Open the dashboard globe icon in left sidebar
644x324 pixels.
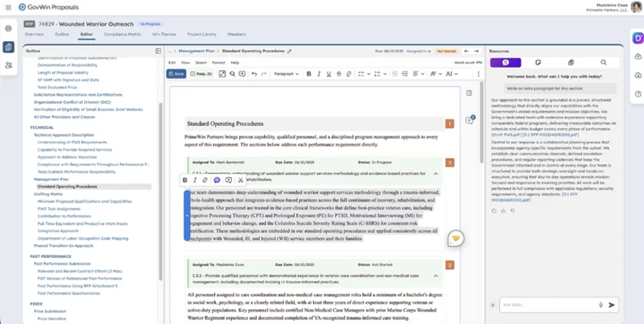pyautogui.click(x=8, y=29)
